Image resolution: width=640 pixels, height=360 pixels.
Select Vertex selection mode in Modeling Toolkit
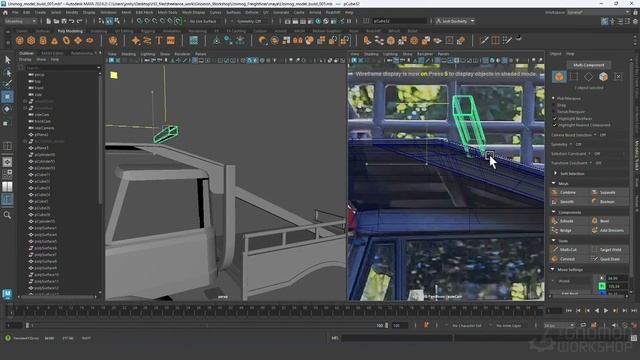coord(574,76)
